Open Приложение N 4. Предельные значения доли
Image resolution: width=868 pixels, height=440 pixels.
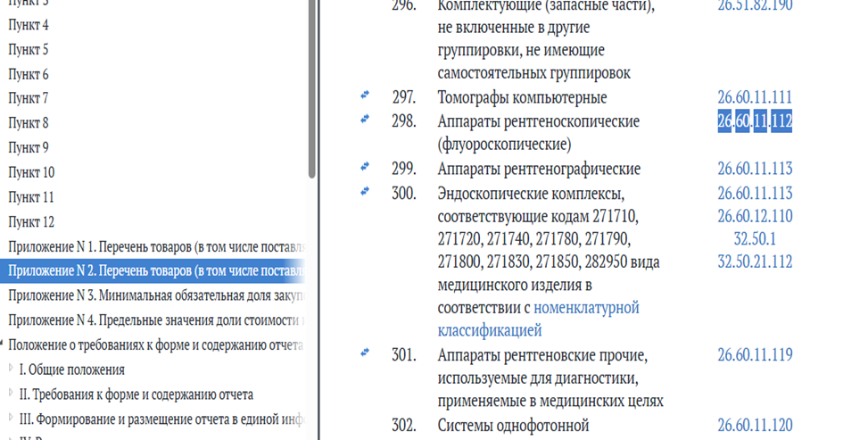coord(156,320)
